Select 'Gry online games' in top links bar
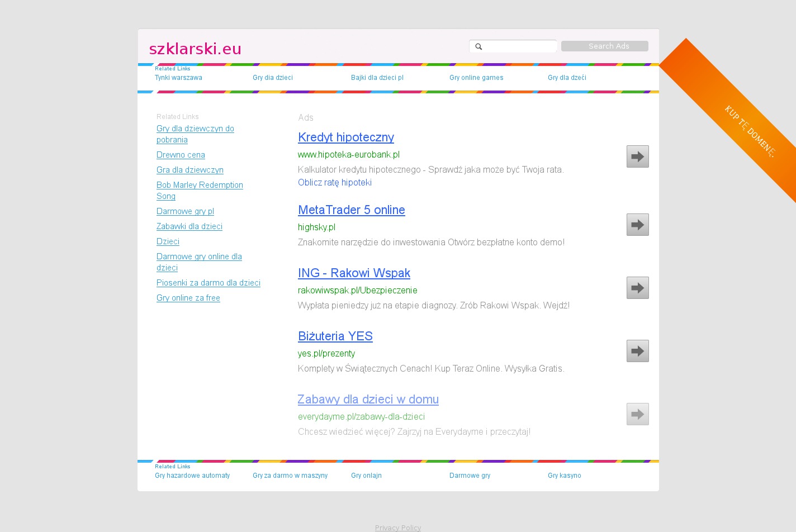This screenshot has width=796, height=532. [x=476, y=78]
